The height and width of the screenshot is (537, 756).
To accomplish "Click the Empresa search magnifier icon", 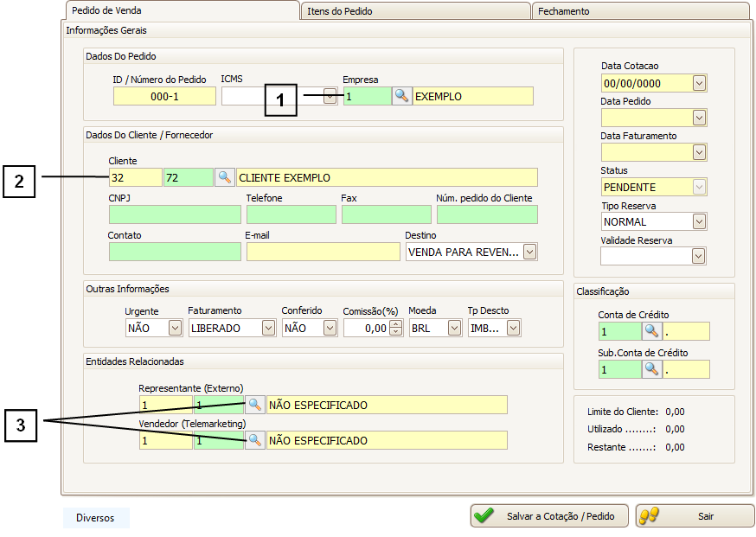I will tap(401, 96).
